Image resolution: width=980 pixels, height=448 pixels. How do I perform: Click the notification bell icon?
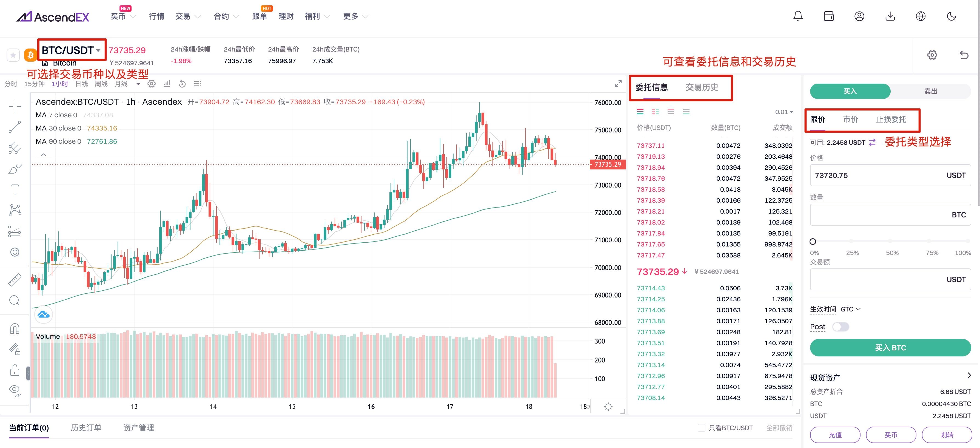click(798, 16)
